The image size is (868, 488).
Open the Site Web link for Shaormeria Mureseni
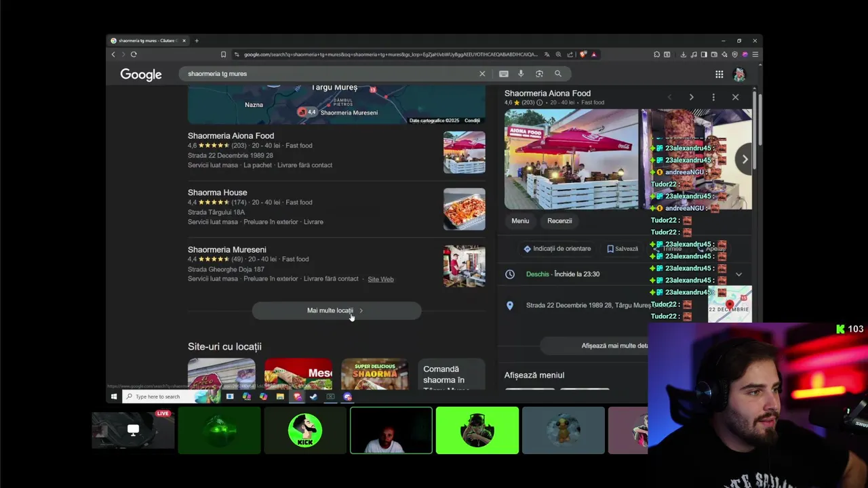pyautogui.click(x=380, y=279)
